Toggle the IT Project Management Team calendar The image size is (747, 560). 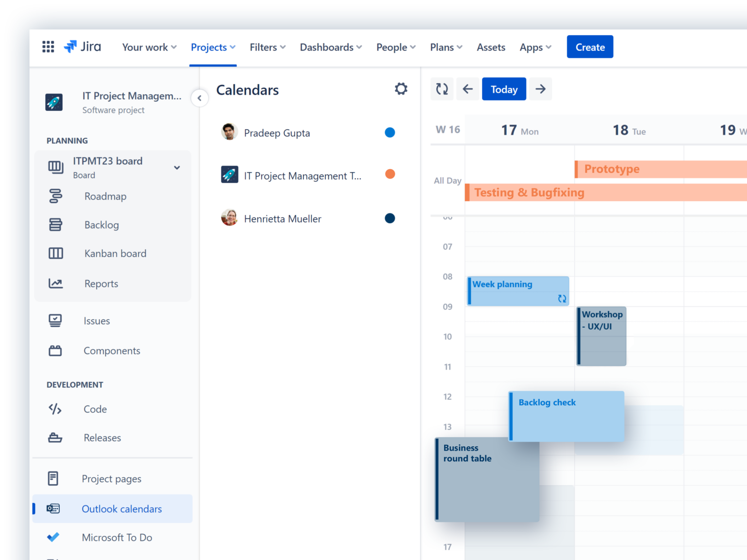(390, 174)
